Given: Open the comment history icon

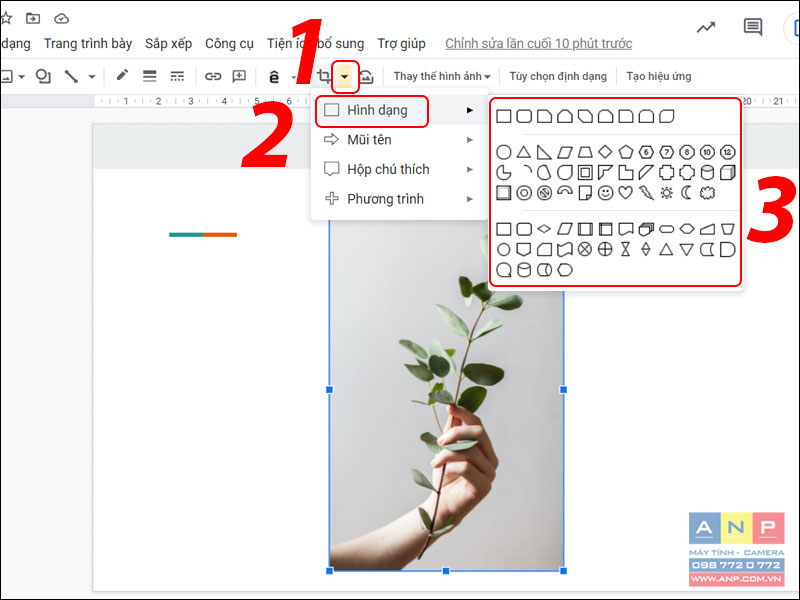Looking at the screenshot, I should (753, 27).
